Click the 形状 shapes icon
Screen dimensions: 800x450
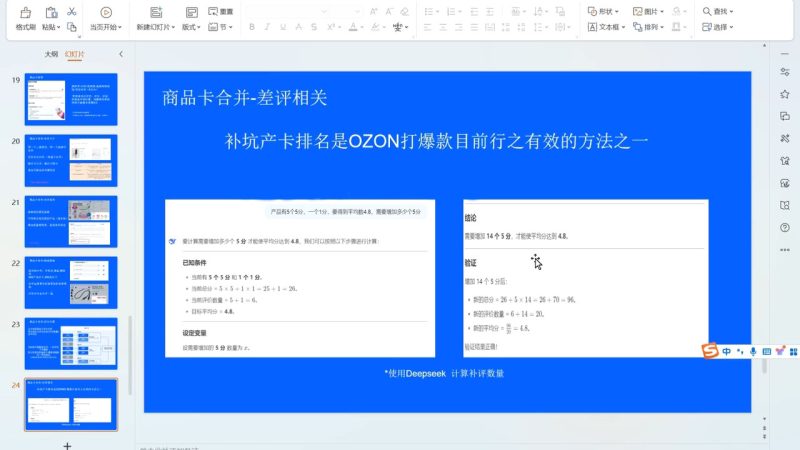click(592, 11)
